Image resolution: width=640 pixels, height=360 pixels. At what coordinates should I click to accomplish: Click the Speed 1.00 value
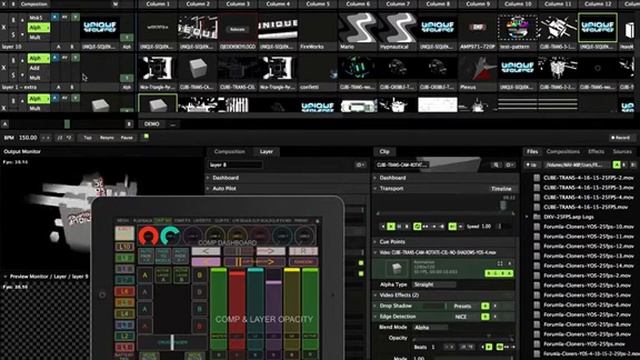pos(486,226)
